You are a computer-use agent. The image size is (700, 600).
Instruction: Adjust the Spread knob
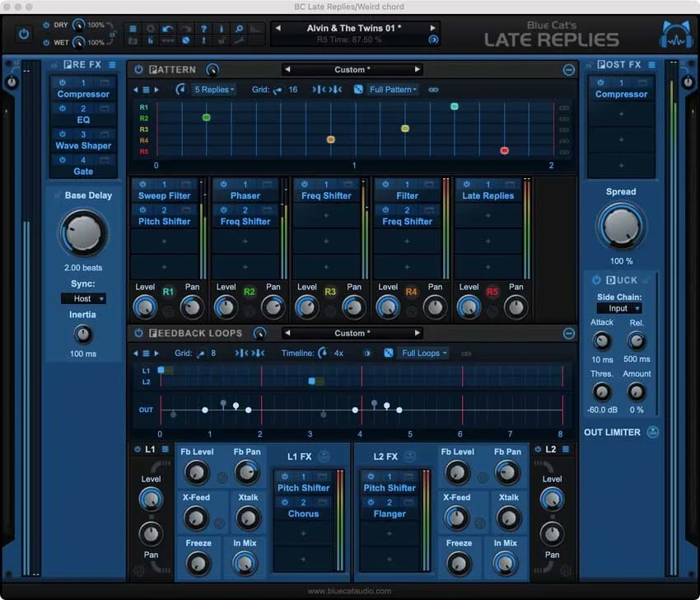(621, 226)
